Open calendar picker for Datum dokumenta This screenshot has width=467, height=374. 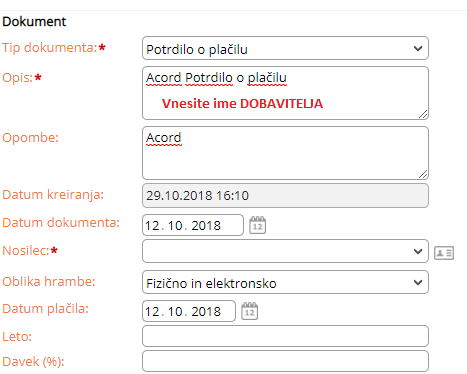[258, 225]
